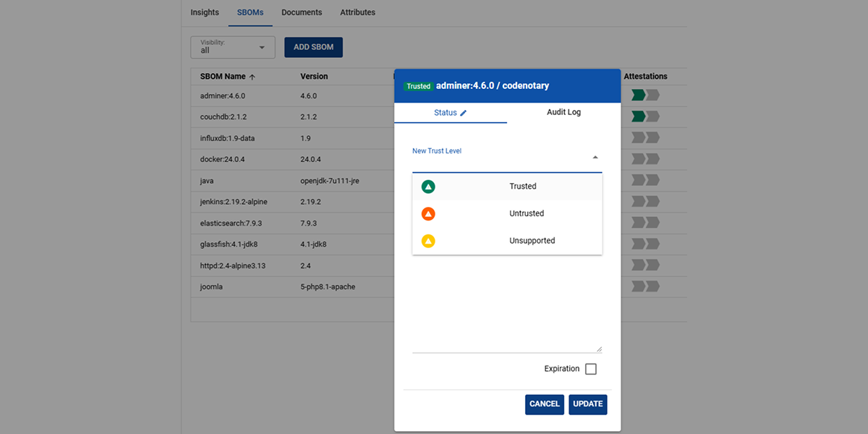Click the CANCEL button
The height and width of the screenshot is (434, 868).
[x=545, y=404]
